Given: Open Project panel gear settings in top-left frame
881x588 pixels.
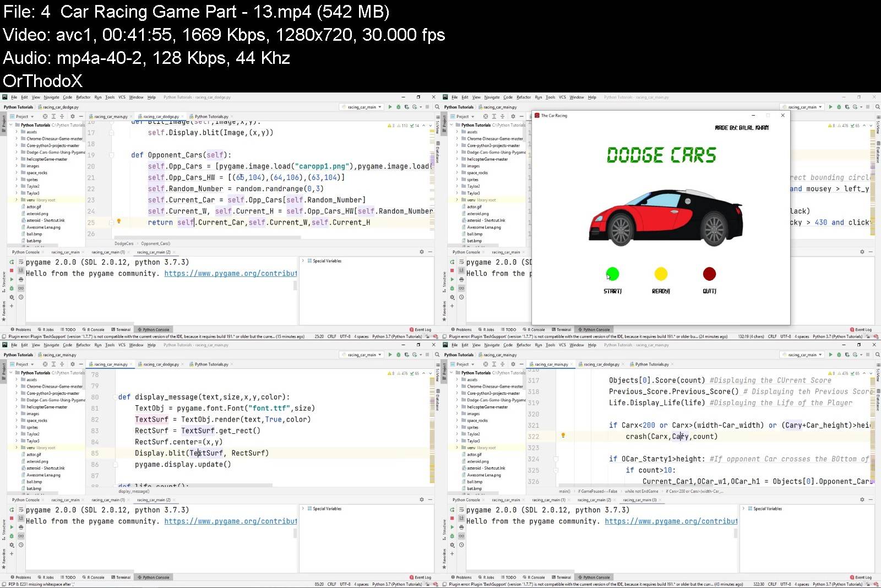Looking at the screenshot, I should [72, 116].
